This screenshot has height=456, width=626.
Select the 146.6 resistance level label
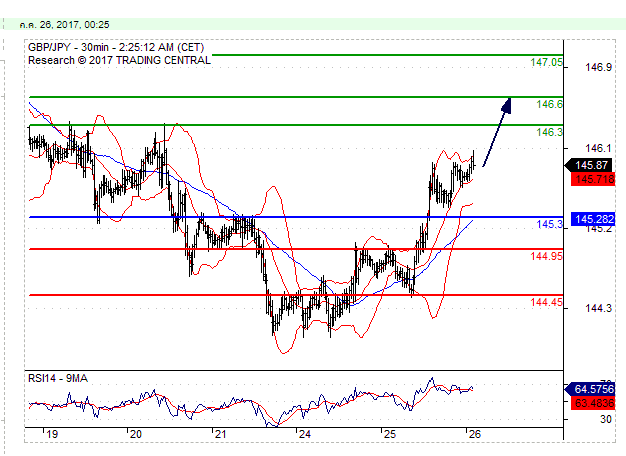tap(549, 104)
